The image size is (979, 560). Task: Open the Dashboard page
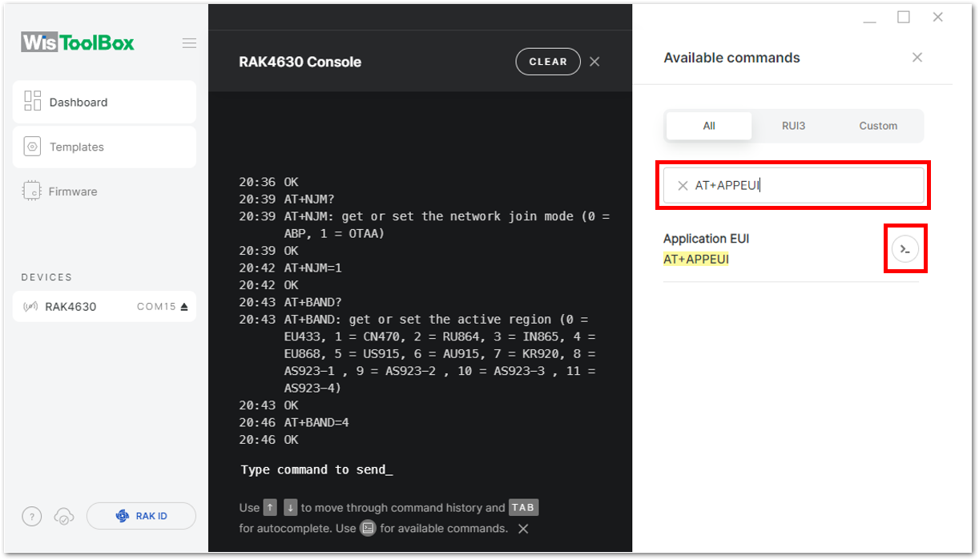104,102
